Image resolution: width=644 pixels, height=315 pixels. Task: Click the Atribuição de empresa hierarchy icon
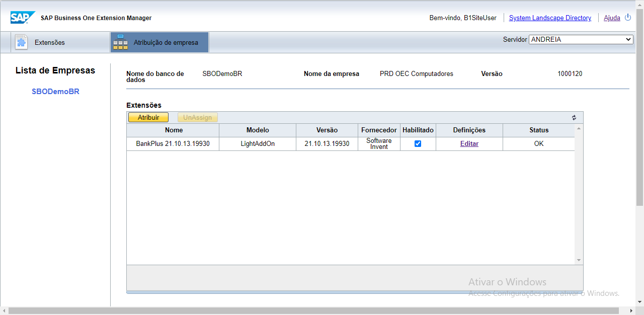tap(120, 42)
